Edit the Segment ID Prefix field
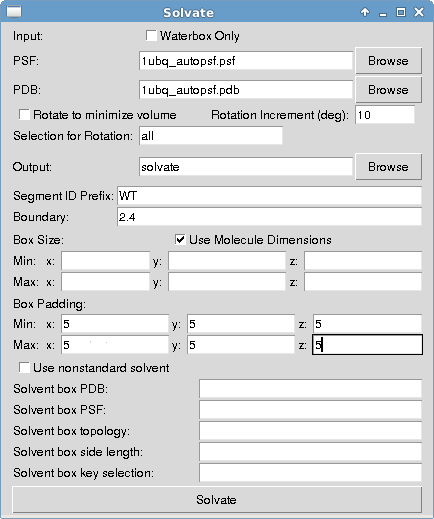434x519 pixels. pos(269,196)
